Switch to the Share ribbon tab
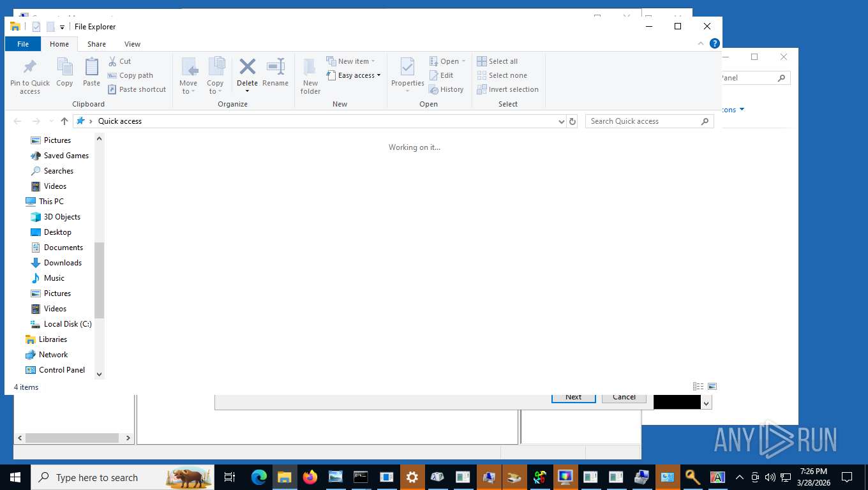 click(97, 44)
